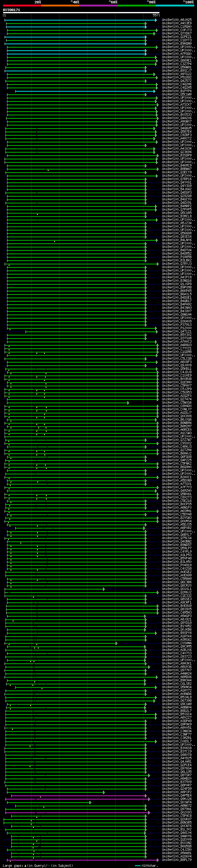The image size is (197, 868).
Task: Click the orange ~40% identity legend swatch
Action: [x=60, y=6]
